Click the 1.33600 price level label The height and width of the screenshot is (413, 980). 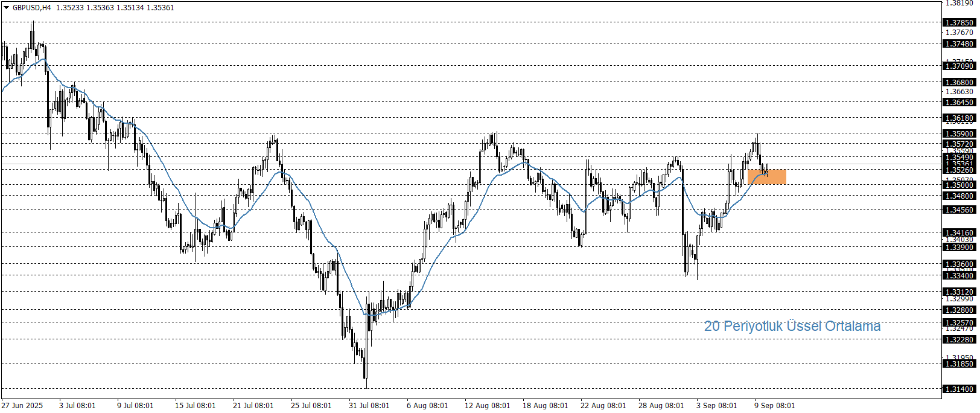[959, 264]
